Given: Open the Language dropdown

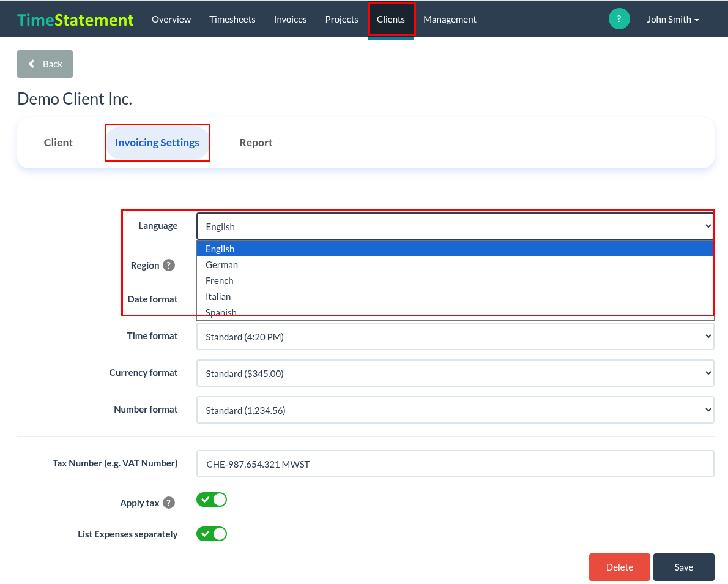Looking at the screenshot, I should (x=455, y=226).
